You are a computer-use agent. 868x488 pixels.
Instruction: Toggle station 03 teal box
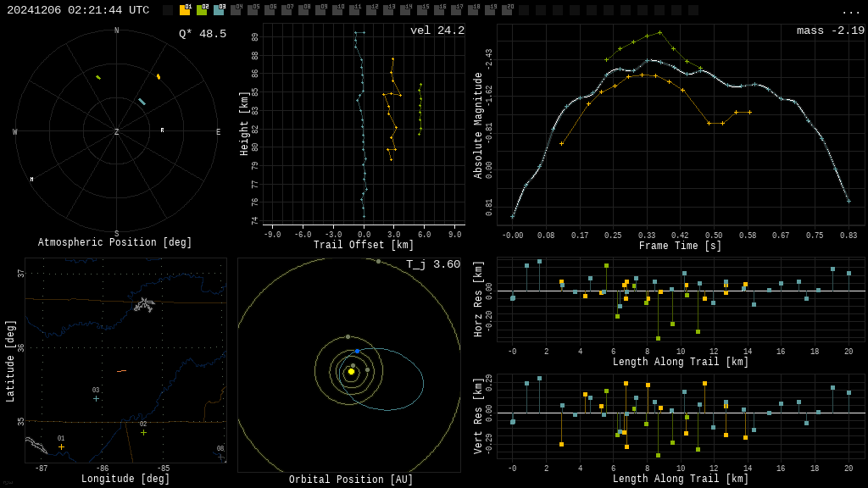click(219, 10)
